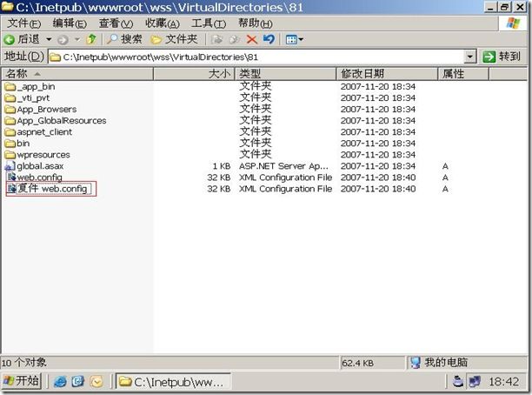This screenshot has height=395, width=532.
Task: Click the 我的电脑 status bar icon
Action: pos(416,363)
